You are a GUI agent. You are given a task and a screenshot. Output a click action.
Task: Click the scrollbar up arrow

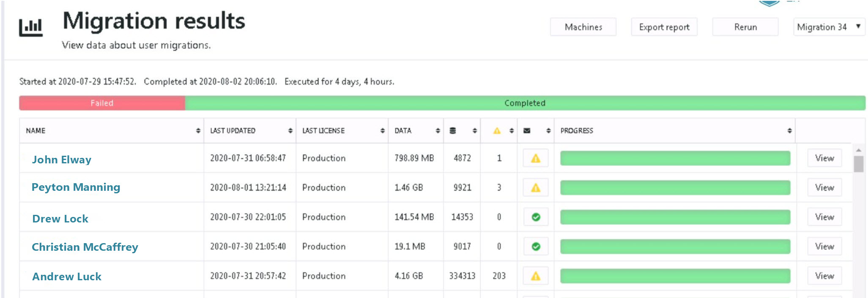point(858,150)
